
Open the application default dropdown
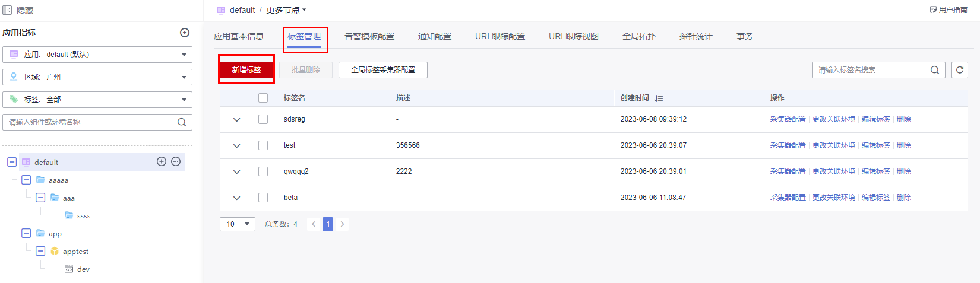pyautogui.click(x=97, y=55)
